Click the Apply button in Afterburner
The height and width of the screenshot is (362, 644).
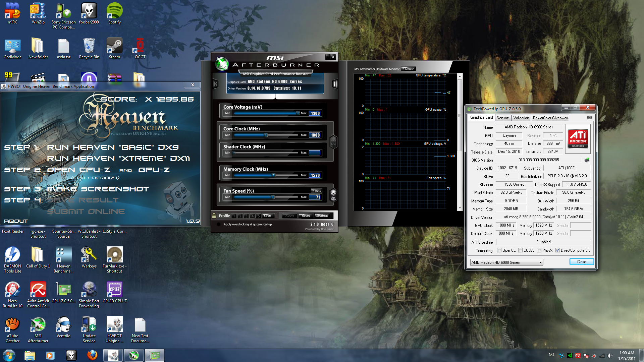(x=290, y=216)
